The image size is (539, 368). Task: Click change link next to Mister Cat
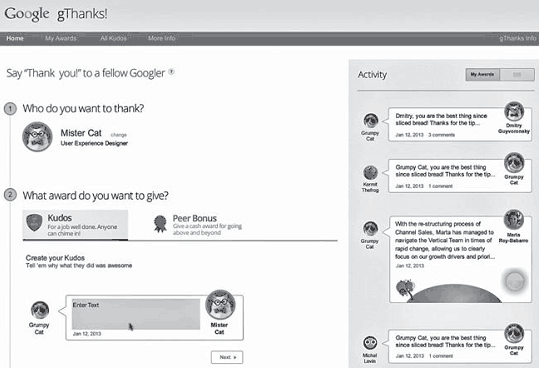point(119,135)
